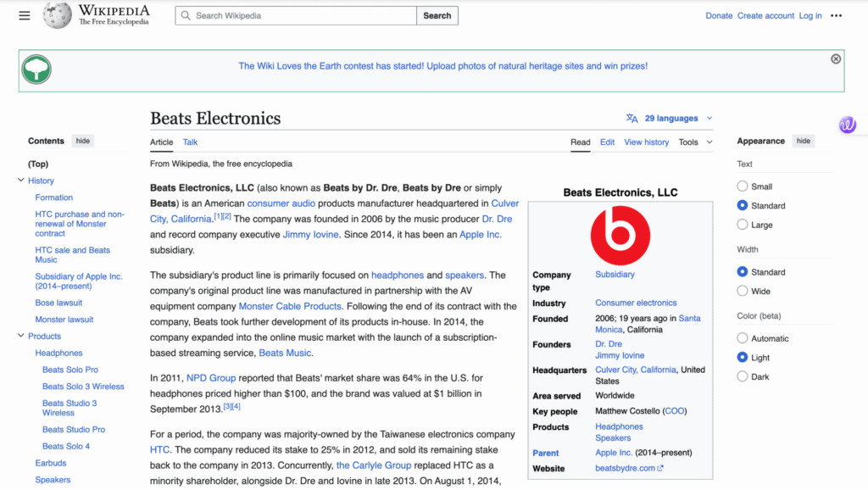This screenshot has height=490, width=868.
Task: Select the Read tab
Action: coord(580,142)
